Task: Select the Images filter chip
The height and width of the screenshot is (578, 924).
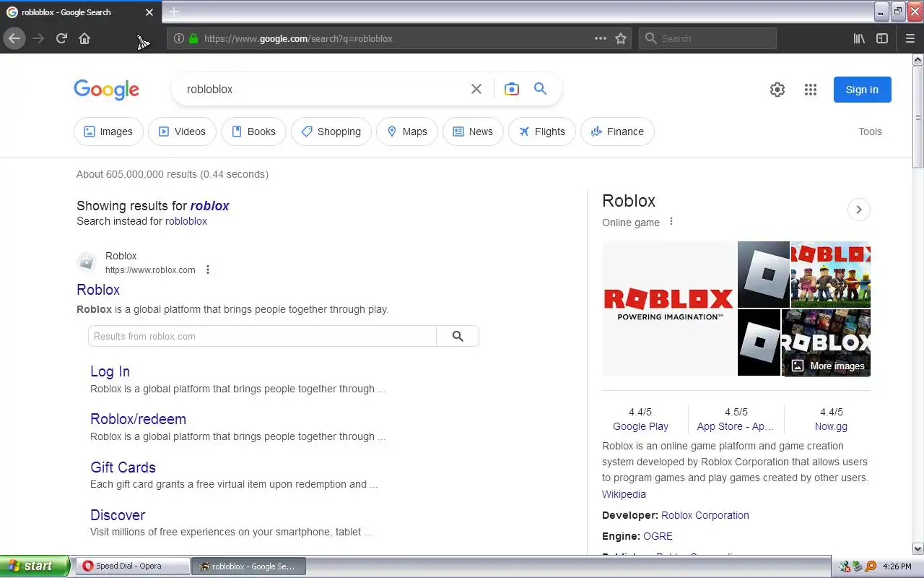Action: coord(108,131)
